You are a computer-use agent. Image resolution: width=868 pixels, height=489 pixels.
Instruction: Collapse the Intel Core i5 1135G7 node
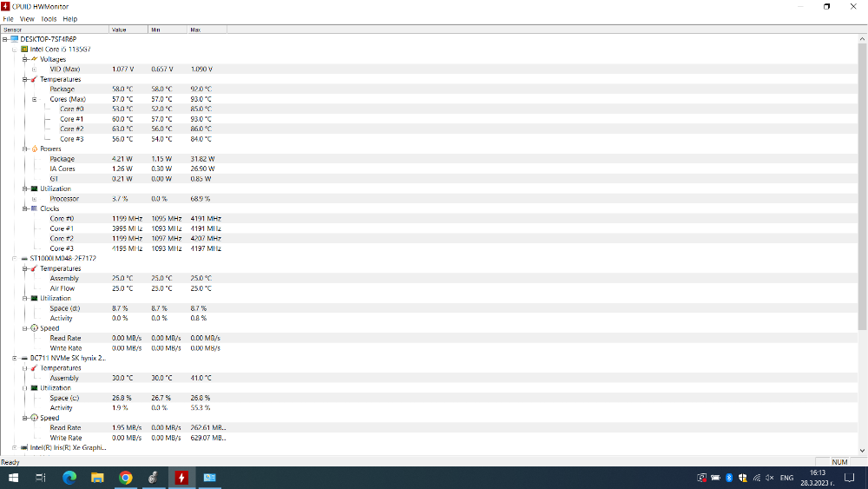pos(15,50)
